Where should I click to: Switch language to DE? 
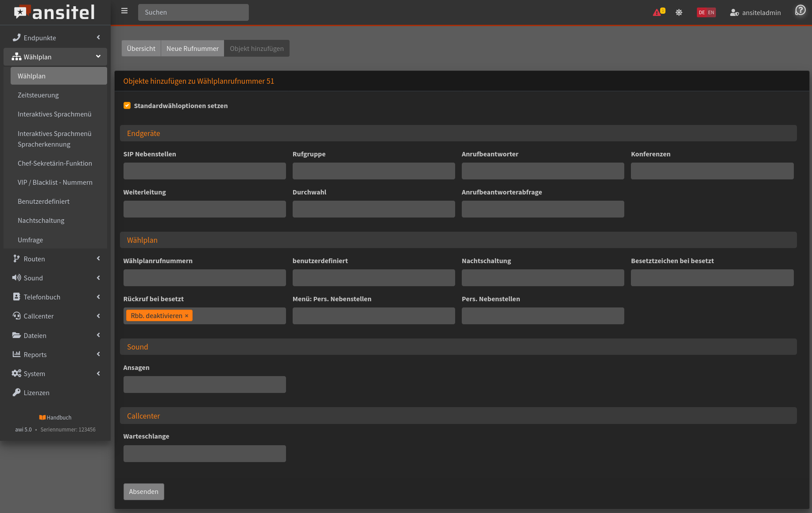pyautogui.click(x=702, y=12)
